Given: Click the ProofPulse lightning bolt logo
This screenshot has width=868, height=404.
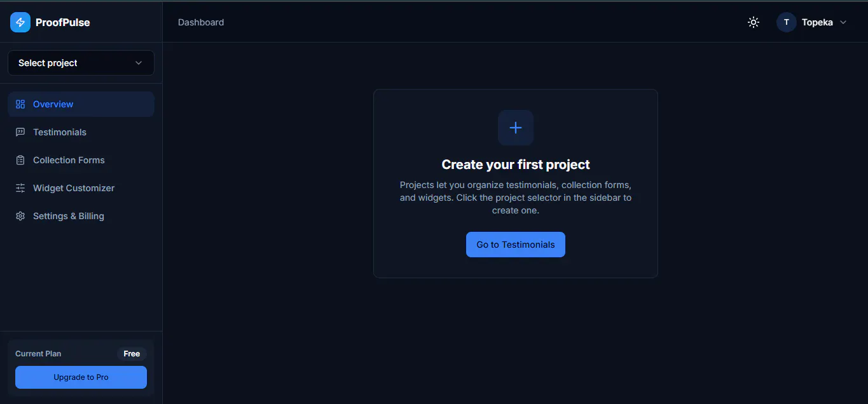Looking at the screenshot, I should point(20,22).
